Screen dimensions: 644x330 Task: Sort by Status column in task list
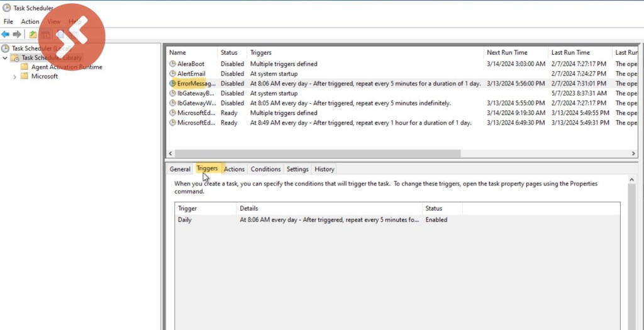(x=232, y=53)
